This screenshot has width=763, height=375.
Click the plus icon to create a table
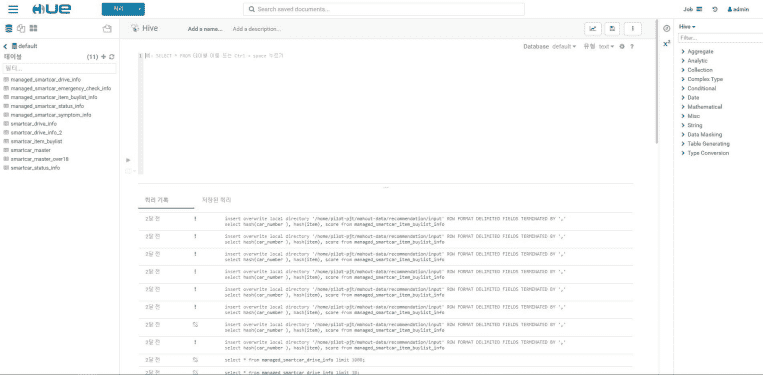point(103,57)
